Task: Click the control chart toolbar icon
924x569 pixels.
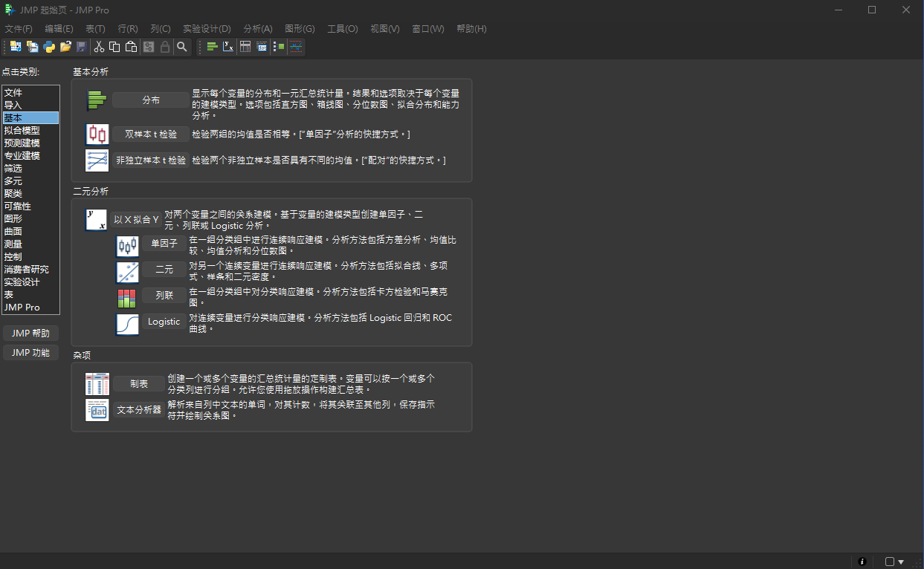Action: pyautogui.click(x=296, y=47)
